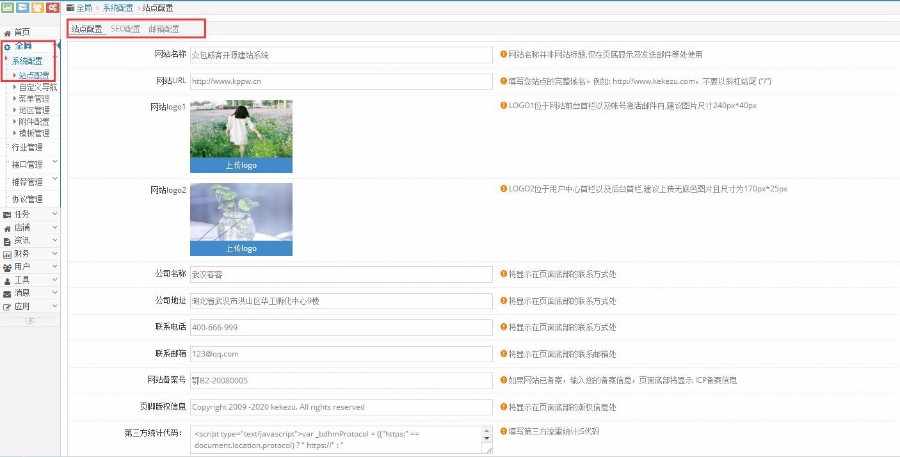Click the yellow icon in top toolbar

(37, 7)
